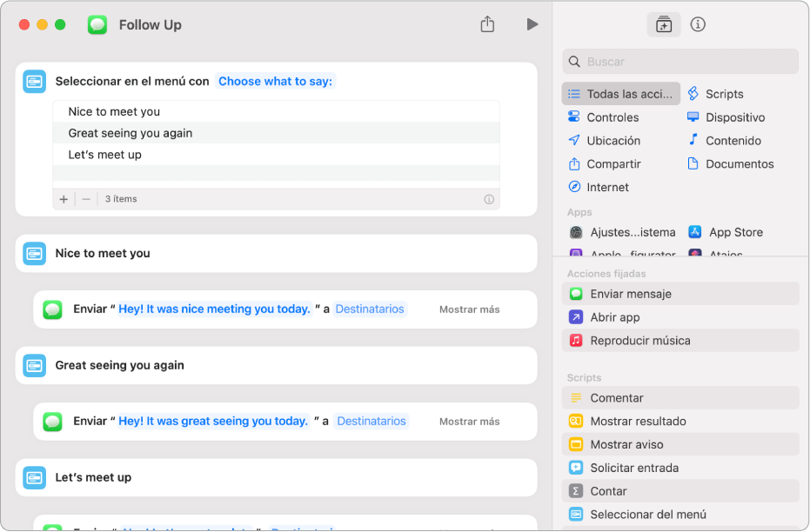
Task: Click the Seleccionar en el menú action icon
Action: [x=35, y=82]
